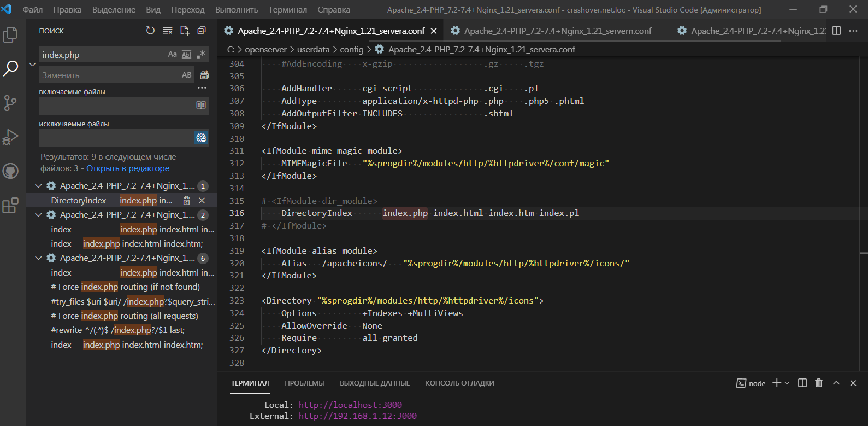Click the GitHub icon in activity bar
Image resolution: width=868 pixels, height=426 pixels.
click(x=10, y=171)
